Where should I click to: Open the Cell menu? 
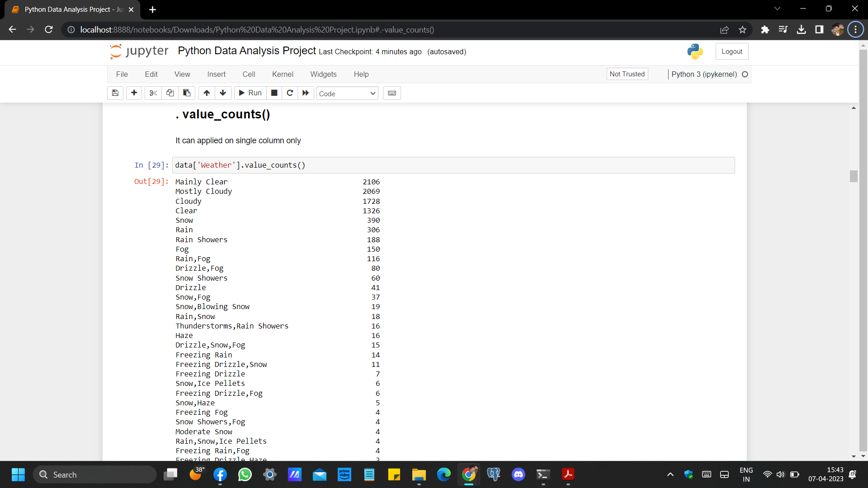[249, 74]
